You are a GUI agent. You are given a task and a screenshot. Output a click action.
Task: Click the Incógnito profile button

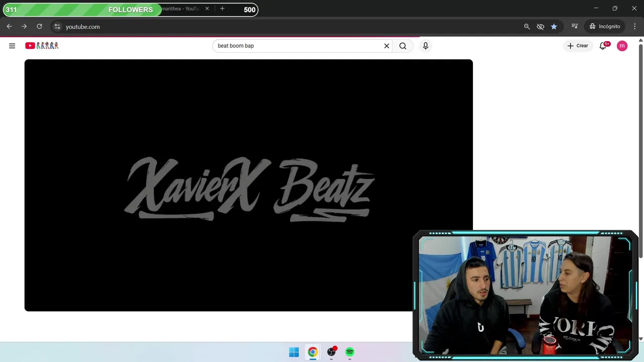[605, 27]
